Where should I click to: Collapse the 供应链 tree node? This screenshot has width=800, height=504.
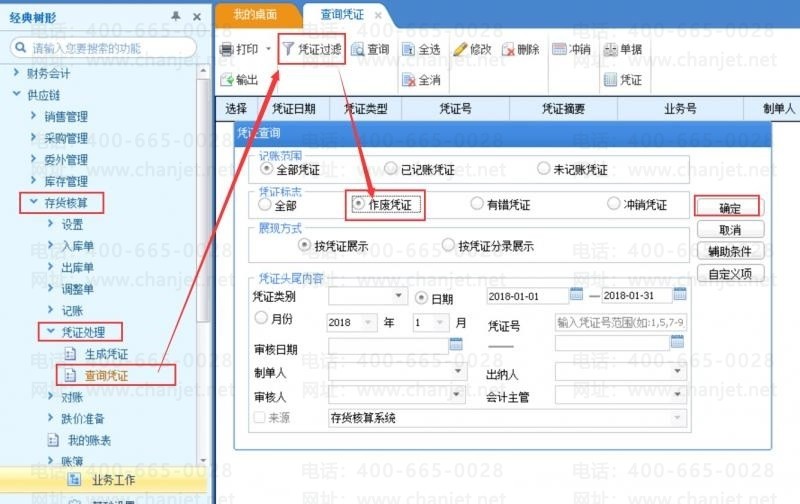pyautogui.click(x=16, y=94)
